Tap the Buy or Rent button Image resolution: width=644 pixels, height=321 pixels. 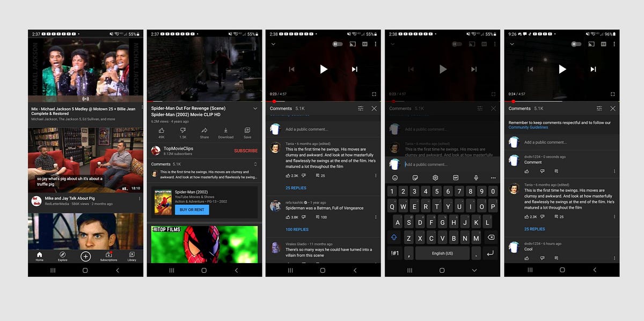[x=192, y=210]
